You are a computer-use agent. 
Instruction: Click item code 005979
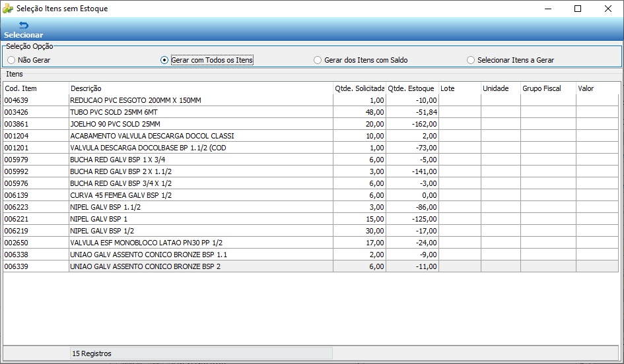(x=17, y=160)
